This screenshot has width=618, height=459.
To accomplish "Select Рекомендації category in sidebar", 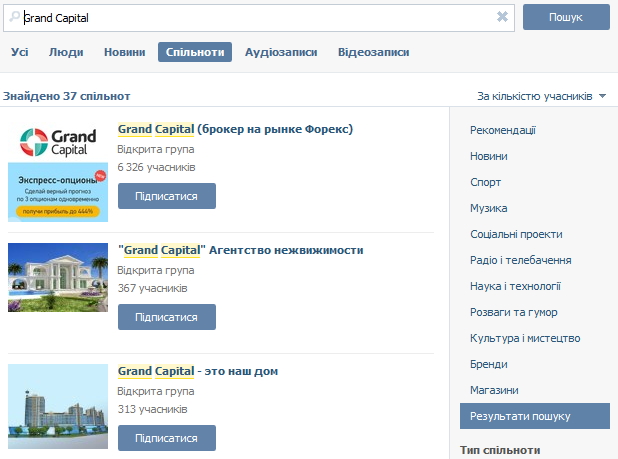I will 503,130.
